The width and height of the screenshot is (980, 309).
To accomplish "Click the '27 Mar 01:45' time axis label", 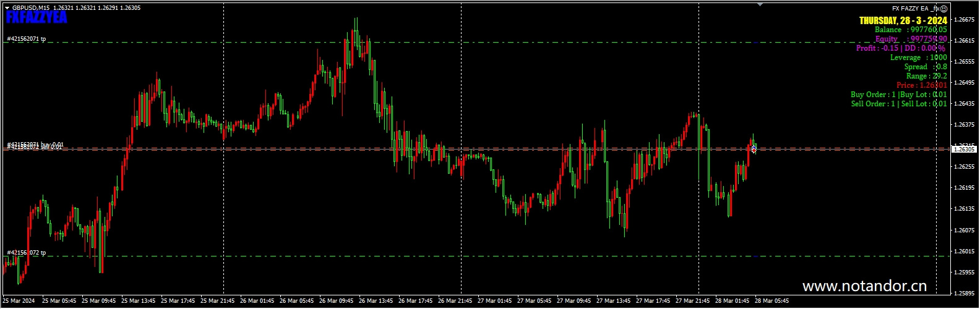I will (495, 301).
